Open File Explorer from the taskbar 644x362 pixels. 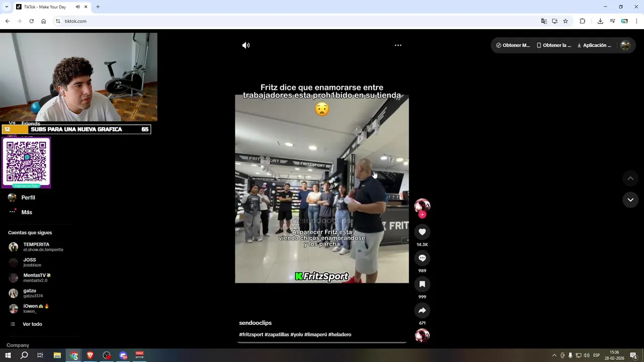tap(57, 355)
